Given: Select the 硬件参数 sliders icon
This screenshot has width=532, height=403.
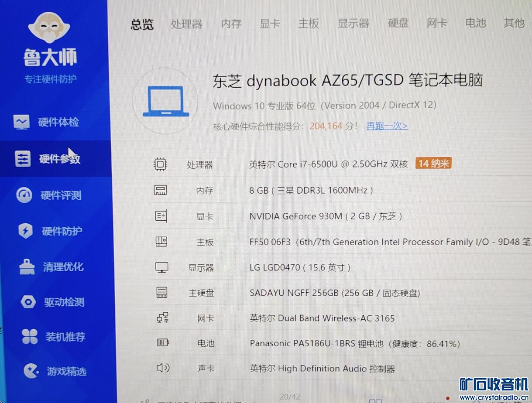Looking at the screenshot, I should point(23,159).
